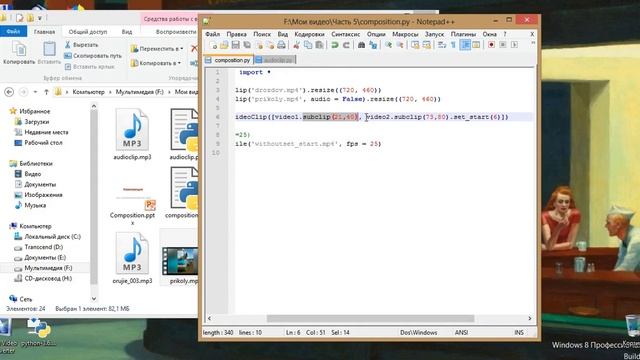Viewport: 640px width, 360px height.
Task: Start macro recording with red record icon
Action: coord(491,45)
